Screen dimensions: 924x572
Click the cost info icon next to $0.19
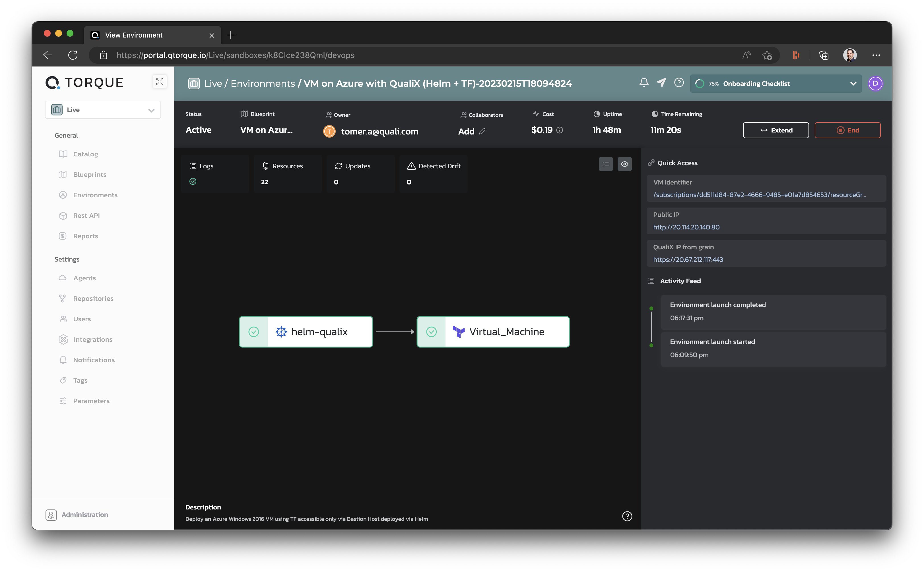560,130
